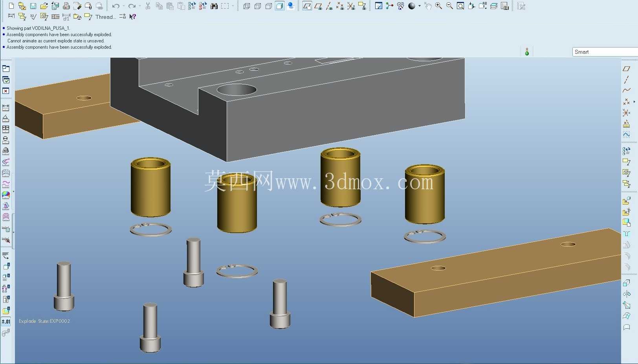
Task: Click the What's This help cursor
Action: click(x=133, y=17)
